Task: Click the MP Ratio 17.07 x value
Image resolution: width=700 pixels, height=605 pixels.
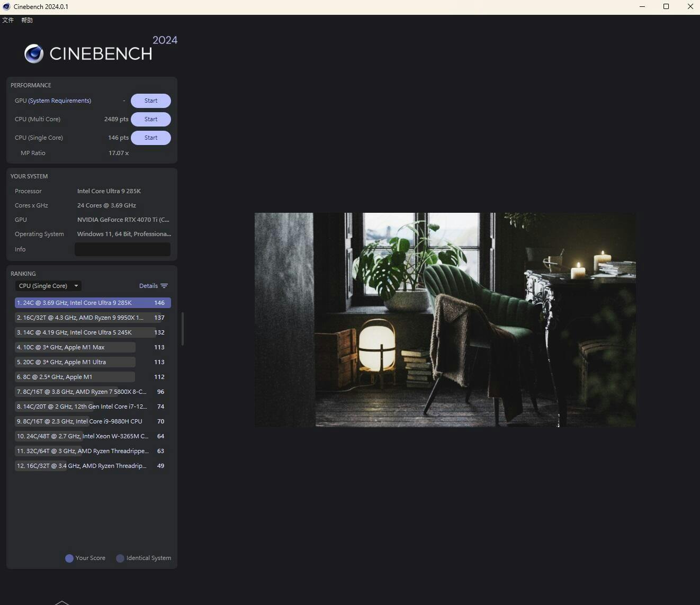Action: click(x=119, y=153)
